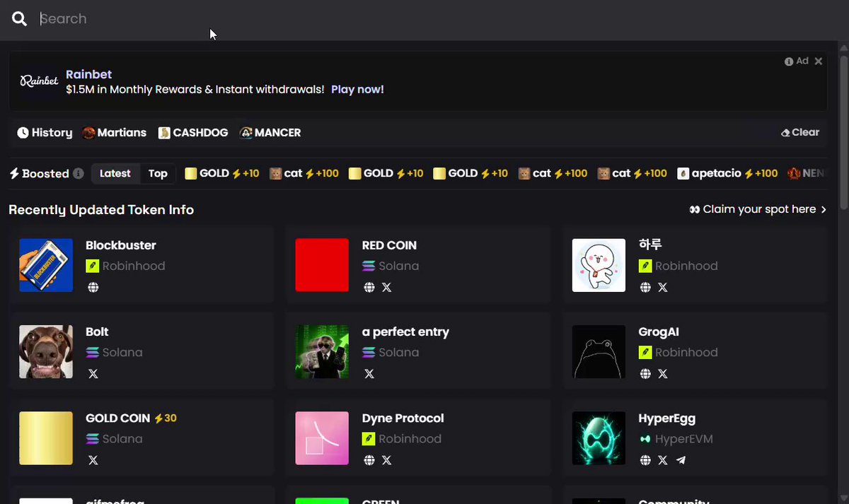Open 'a perfect entry' X profile icon
849x504 pixels.
tap(369, 374)
